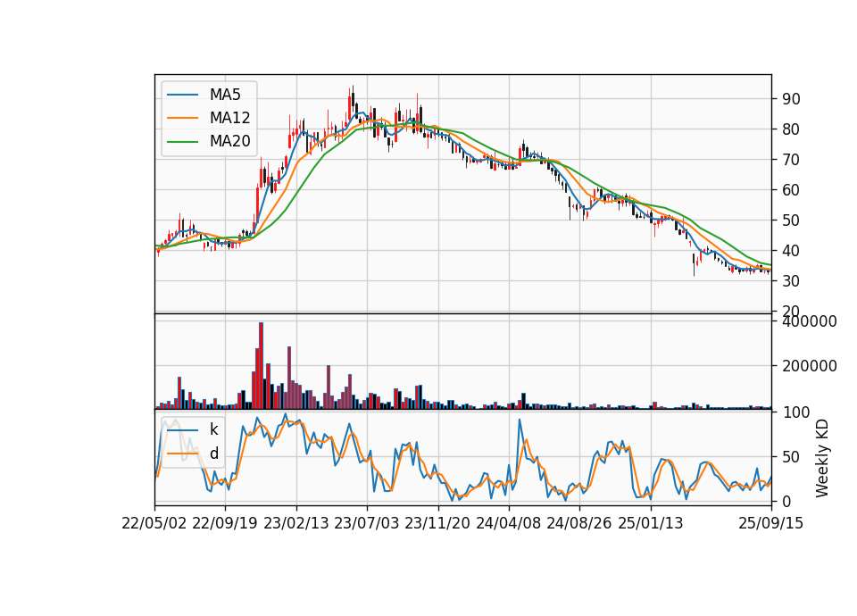Viewport: 857px width, 616px height.
Task: Click the price axis value 50
Action: click(792, 221)
